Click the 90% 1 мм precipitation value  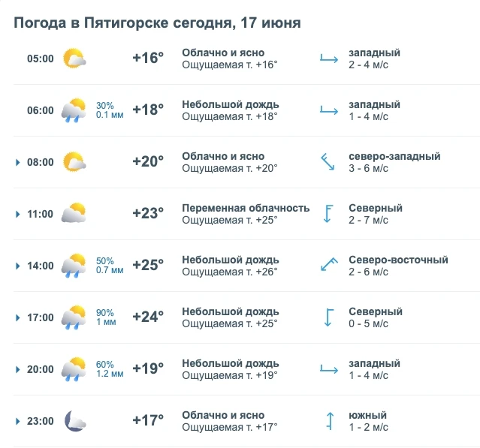(x=106, y=317)
